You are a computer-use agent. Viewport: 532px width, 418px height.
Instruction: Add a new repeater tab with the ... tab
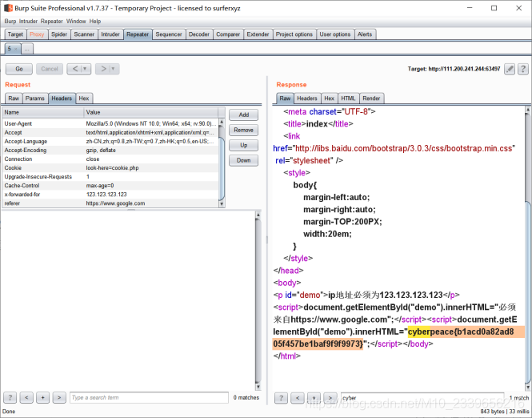coord(27,49)
